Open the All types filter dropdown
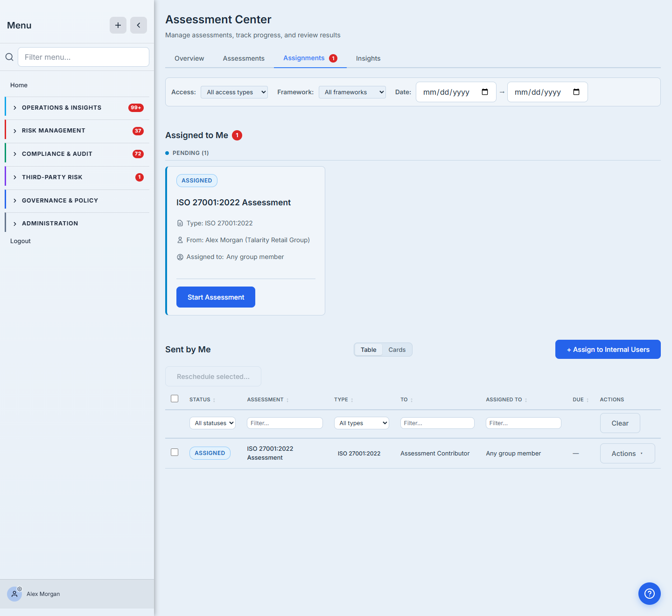This screenshot has height=616, width=672. coord(362,423)
